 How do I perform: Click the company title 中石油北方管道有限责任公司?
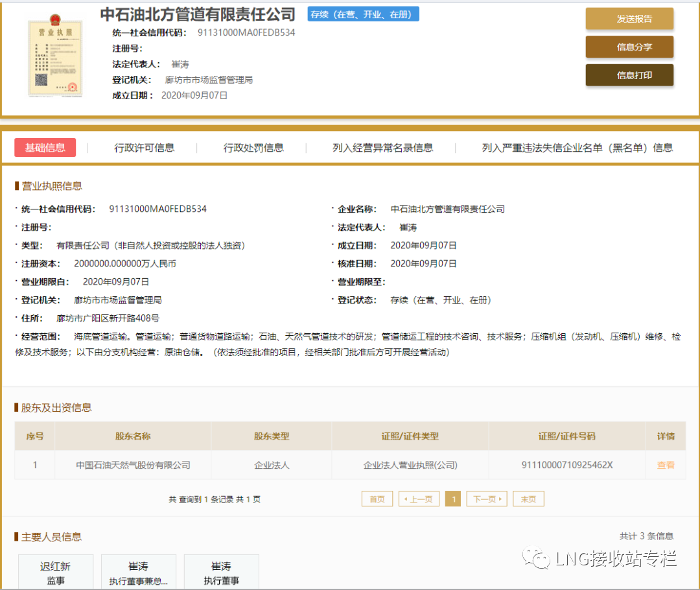point(197,14)
